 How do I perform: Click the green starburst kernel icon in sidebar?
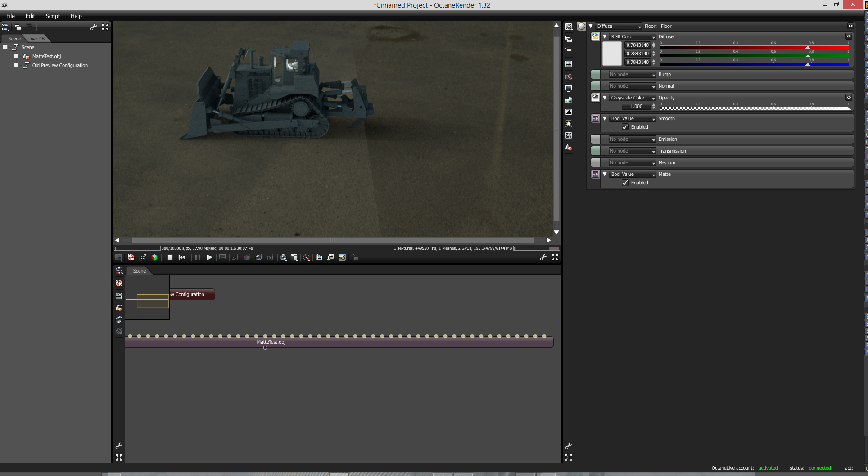(x=569, y=124)
